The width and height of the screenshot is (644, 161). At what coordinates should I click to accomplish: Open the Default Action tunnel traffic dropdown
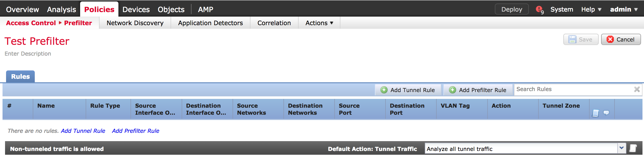(x=622, y=148)
